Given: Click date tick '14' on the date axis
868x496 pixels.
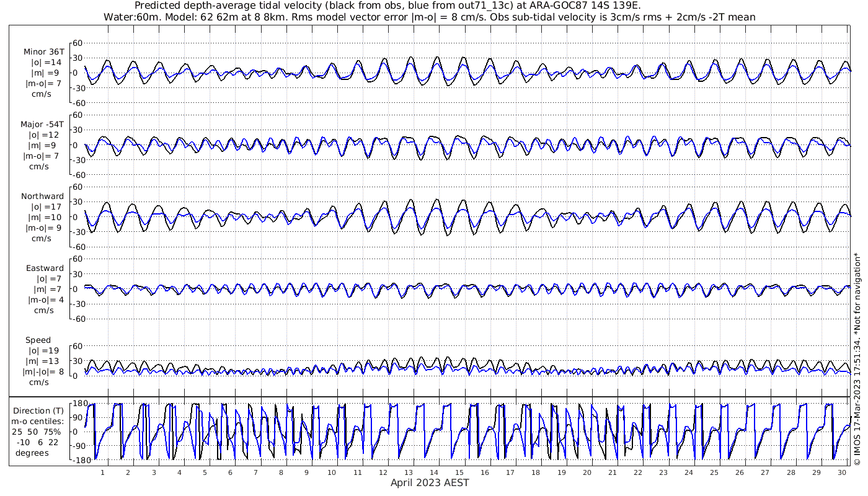Looking at the screenshot, I should [x=434, y=472].
